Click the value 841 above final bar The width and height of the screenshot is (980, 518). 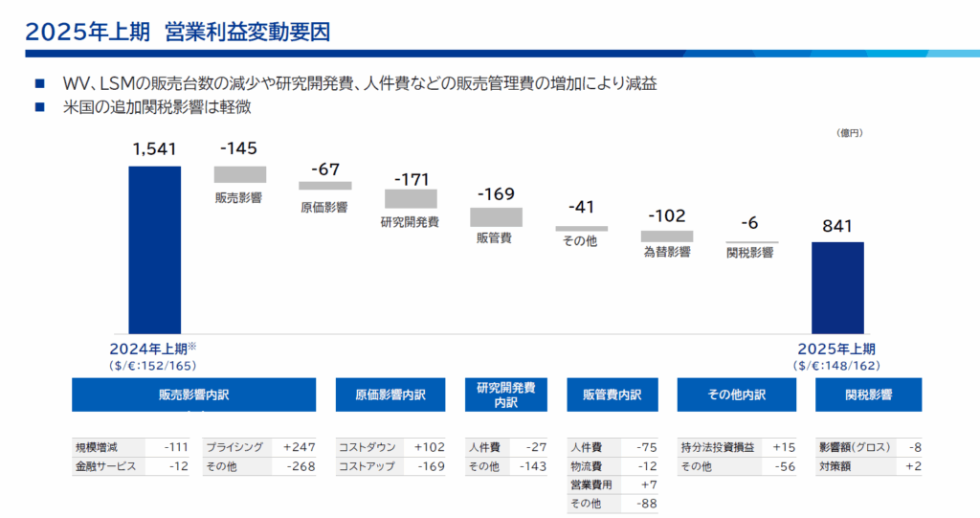click(x=837, y=226)
